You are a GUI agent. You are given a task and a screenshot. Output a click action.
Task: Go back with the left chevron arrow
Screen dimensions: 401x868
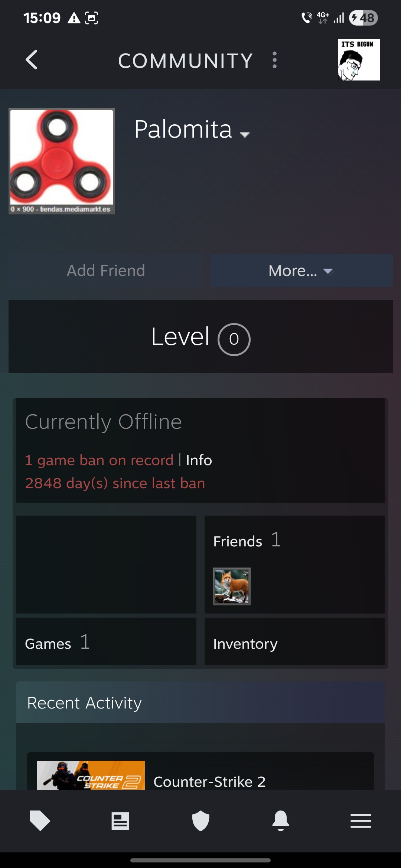32,60
